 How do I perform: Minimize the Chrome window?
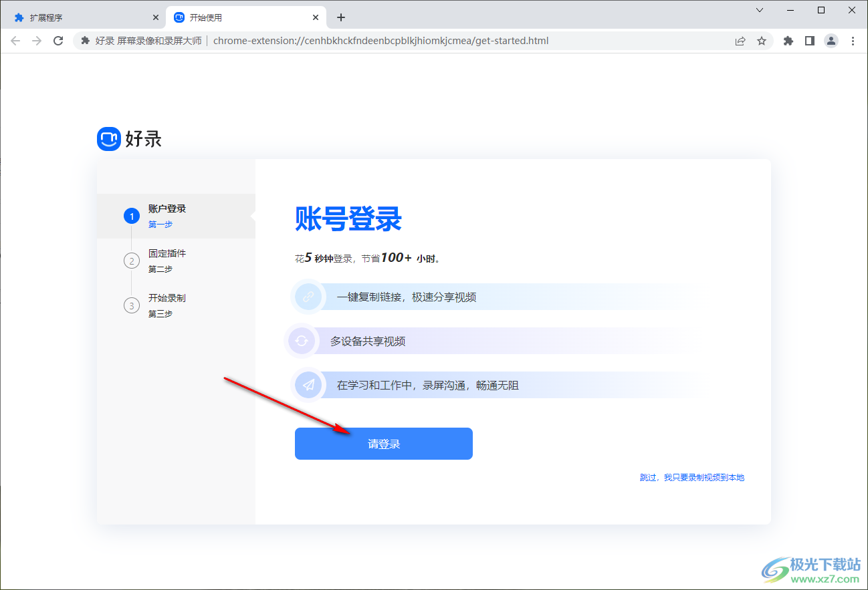(790, 10)
